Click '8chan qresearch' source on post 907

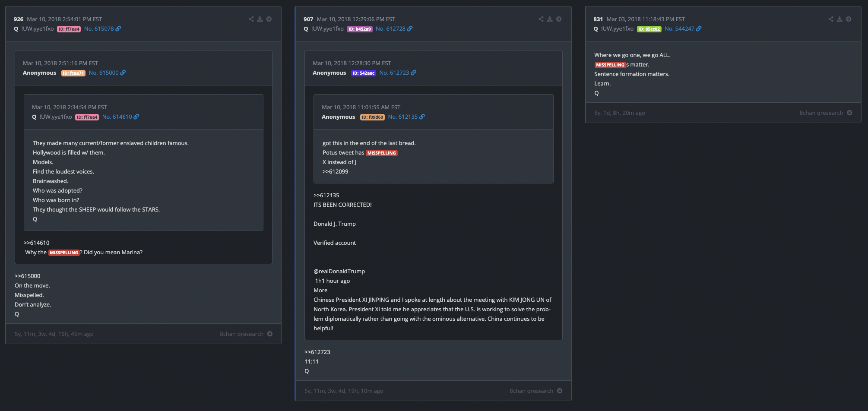(x=531, y=391)
